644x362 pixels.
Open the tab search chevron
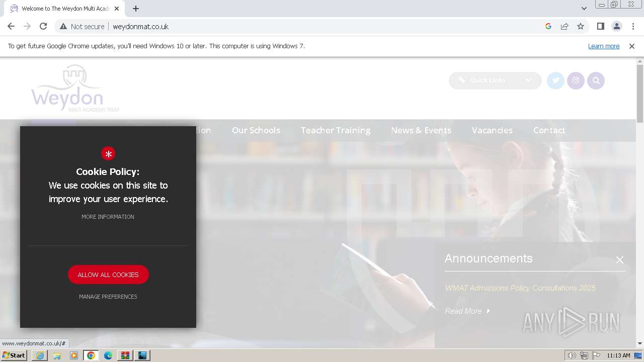(584, 8)
